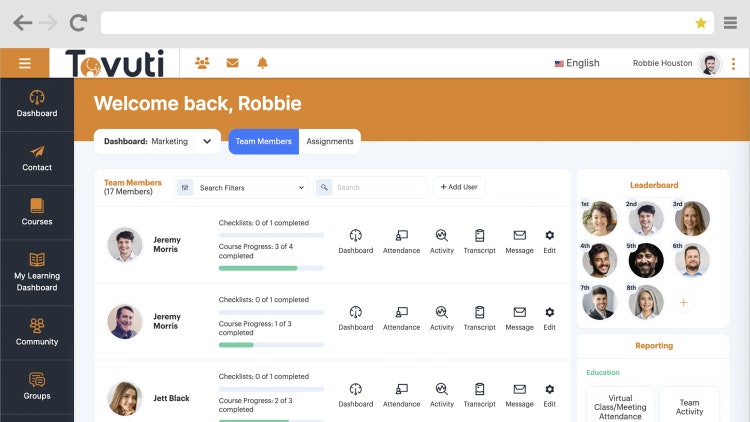Click the filter sliders icon beside Search Filters
This screenshot has width=750, height=422.
[x=185, y=188]
